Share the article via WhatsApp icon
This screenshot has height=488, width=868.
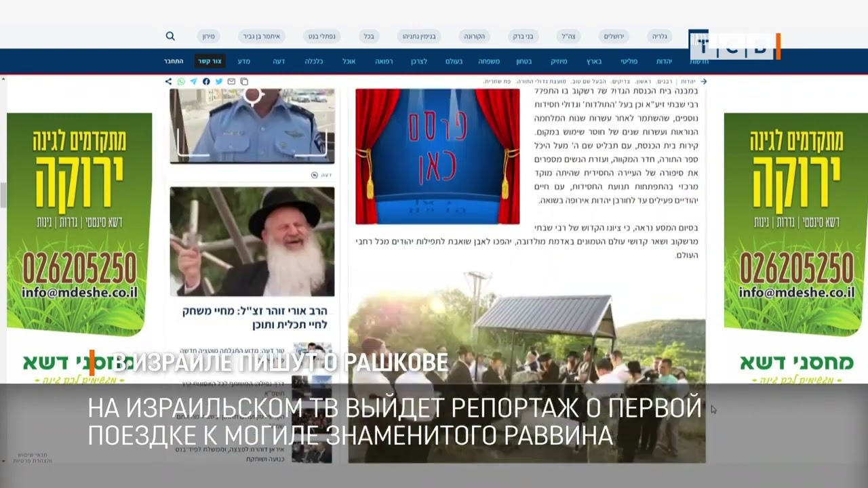pos(181,81)
